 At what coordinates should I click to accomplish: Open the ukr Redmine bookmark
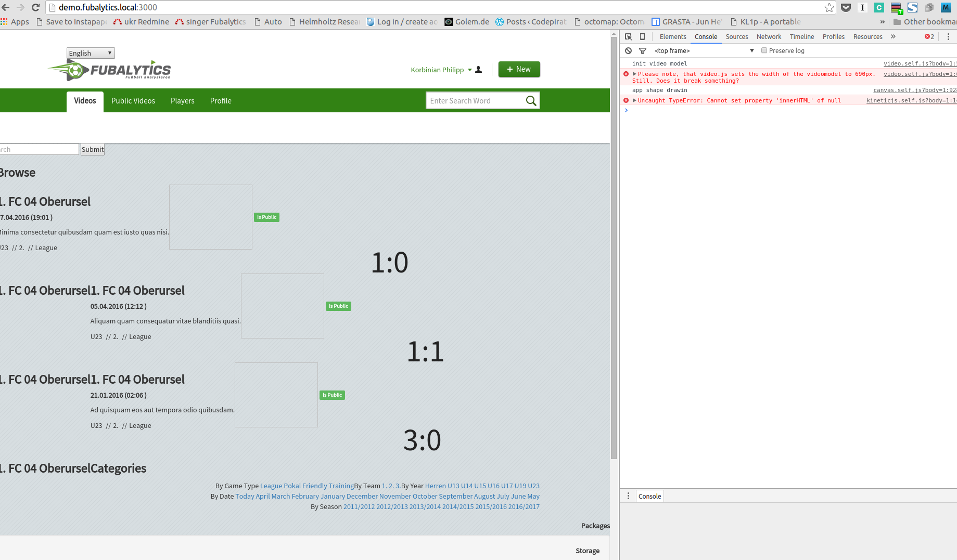pyautogui.click(x=141, y=22)
